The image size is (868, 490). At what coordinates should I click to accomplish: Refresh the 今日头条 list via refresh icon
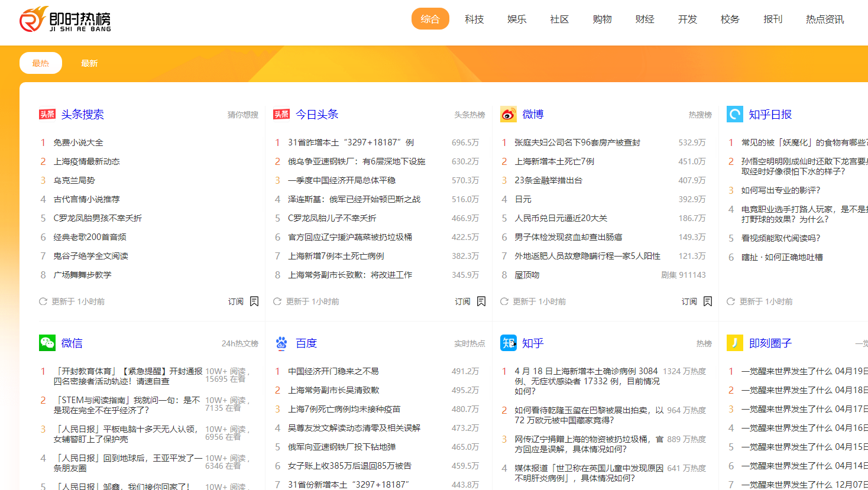click(x=277, y=301)
